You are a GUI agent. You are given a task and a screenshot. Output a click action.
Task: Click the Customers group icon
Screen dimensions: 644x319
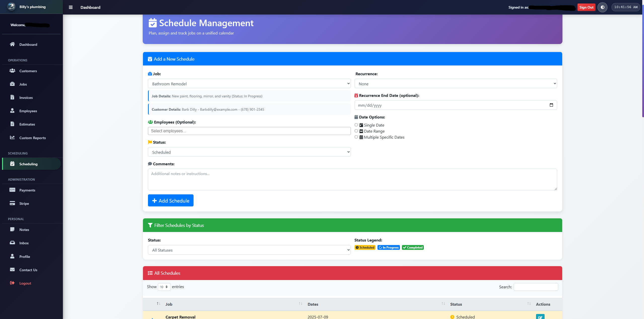point(12,71)
